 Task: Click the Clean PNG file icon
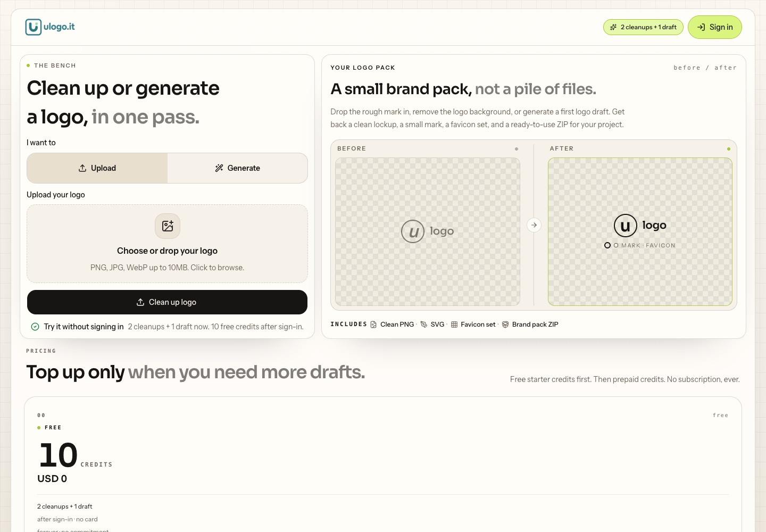pos(373,325)
